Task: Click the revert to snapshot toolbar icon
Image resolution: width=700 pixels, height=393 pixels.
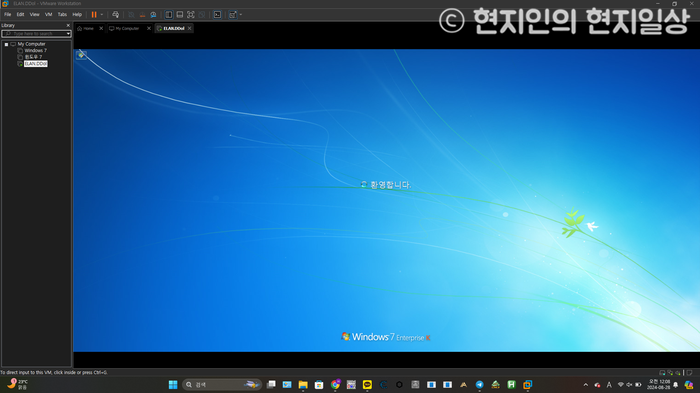Action: 142,15
